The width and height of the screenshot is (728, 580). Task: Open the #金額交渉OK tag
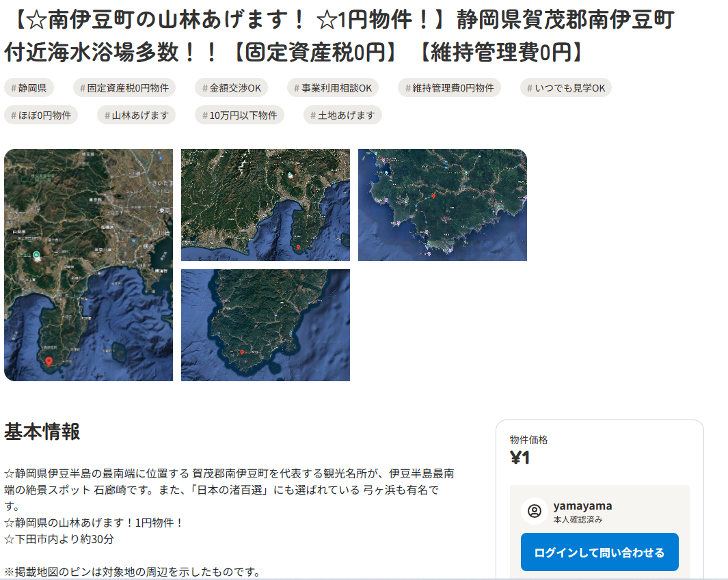point(232,87)
